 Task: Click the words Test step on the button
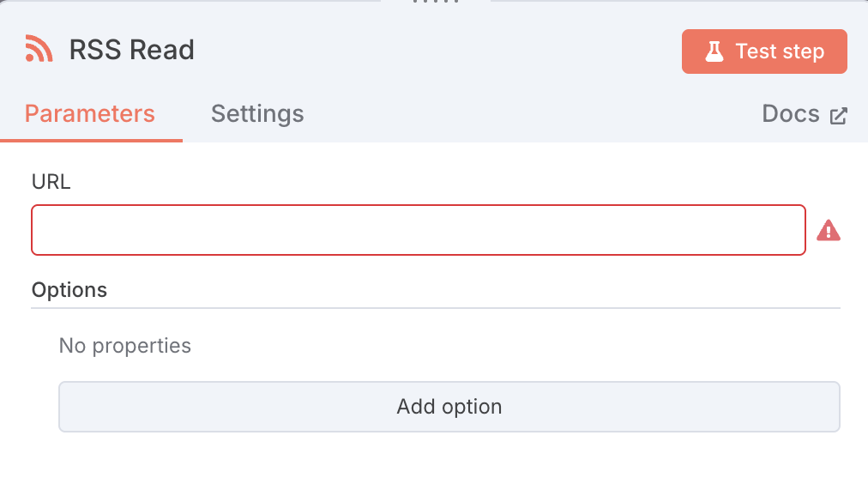pos(779,51)
